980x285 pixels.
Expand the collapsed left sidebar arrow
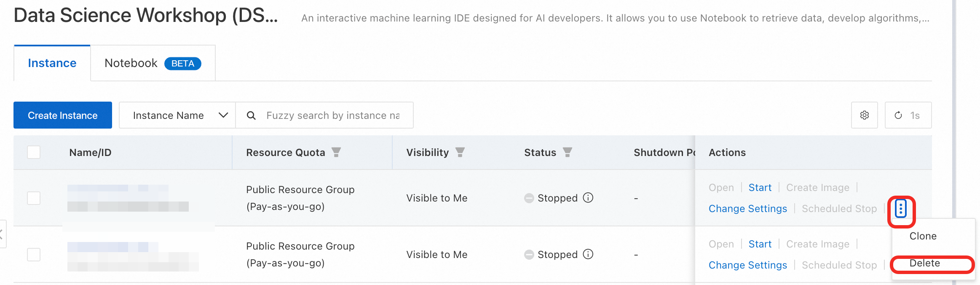tap(2, 234)
